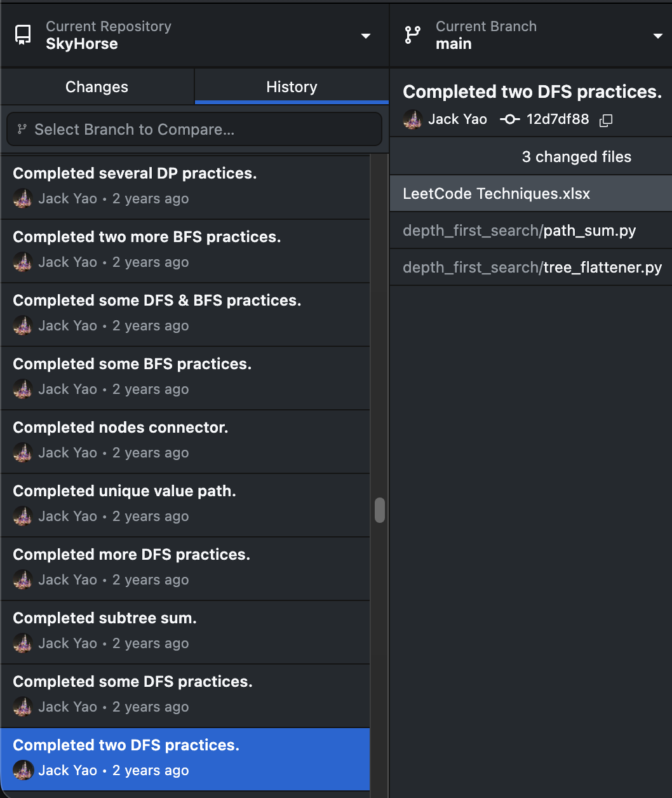The width and height of the screenshot is (672, 798).
Task: Click the history list scrollbar thumb
Action: (380, 510)
